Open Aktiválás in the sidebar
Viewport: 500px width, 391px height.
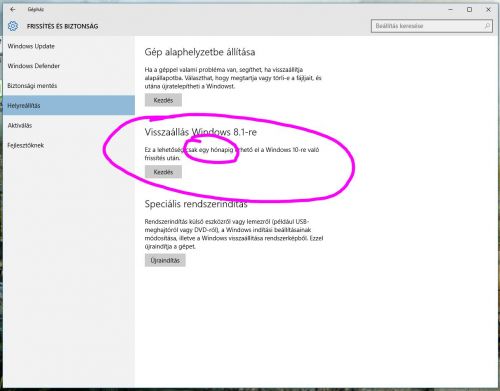click(20, 125)
